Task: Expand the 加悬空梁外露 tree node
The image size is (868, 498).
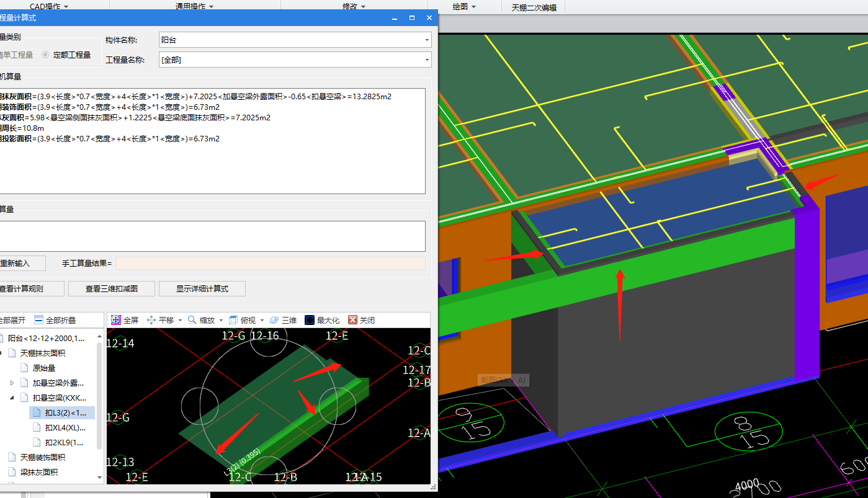Action: (12, 383)
